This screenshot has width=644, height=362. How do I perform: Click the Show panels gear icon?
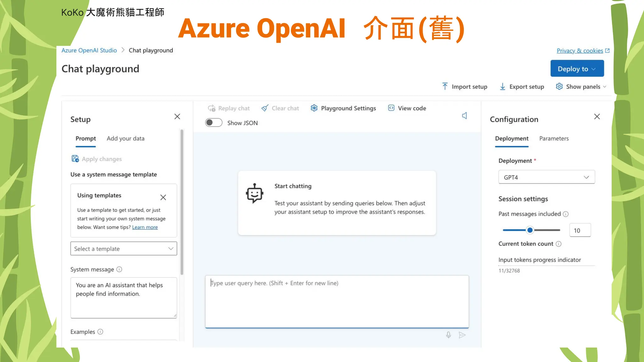click(559, 86)
